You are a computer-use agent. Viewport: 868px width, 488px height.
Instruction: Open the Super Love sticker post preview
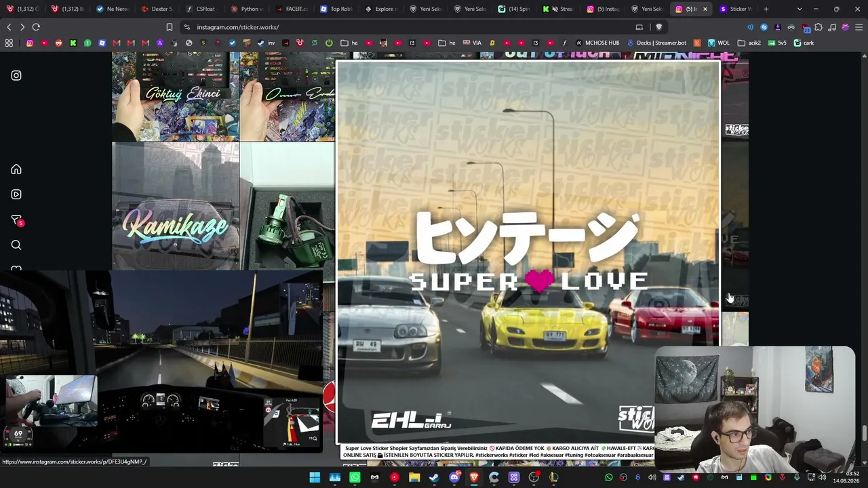pyautogui.click(x=528, y=252)
